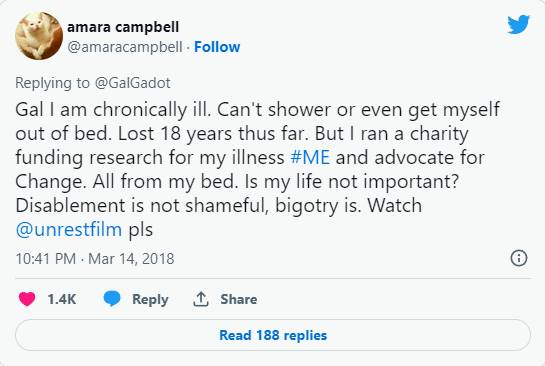Click the tweet text starting 'Gal I am chronically ill'
Viewport: 545px width, 366px height.
coord(257,169)
